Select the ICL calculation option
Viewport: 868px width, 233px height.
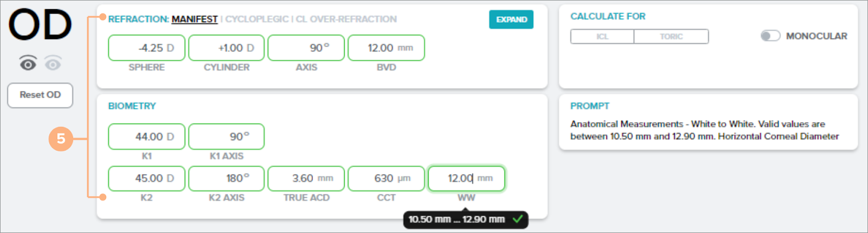coord(602,36)
